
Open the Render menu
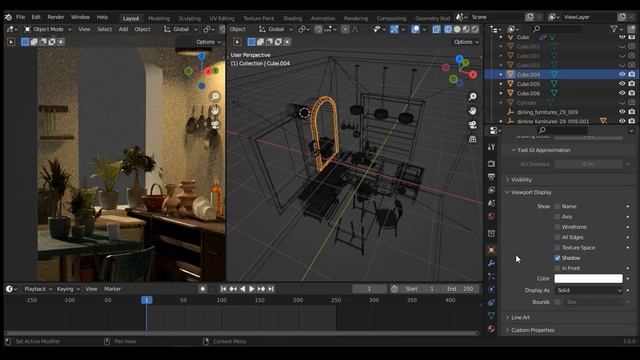pyautogui.click(x=56, y=17)
